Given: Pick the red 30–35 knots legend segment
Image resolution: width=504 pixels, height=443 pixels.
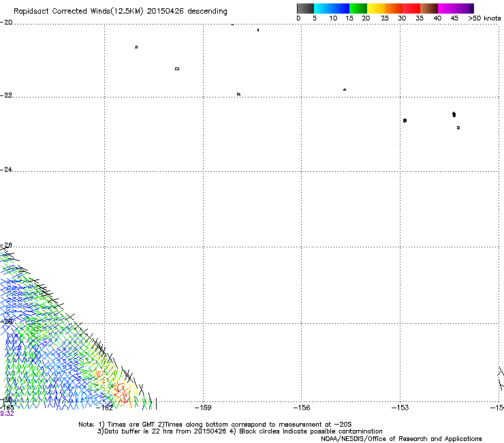Looking at the screenshot, I should coord(411,8).
